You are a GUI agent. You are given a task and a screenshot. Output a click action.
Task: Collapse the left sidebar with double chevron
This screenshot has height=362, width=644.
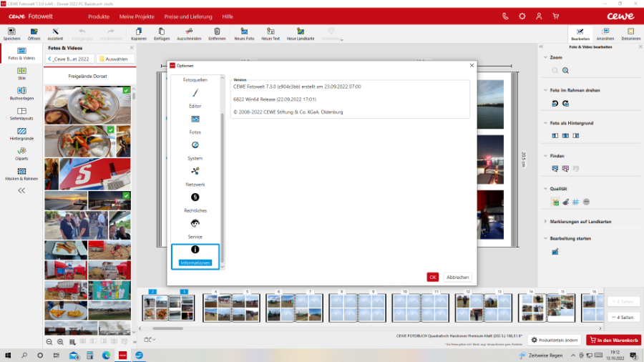click(21, 191)
